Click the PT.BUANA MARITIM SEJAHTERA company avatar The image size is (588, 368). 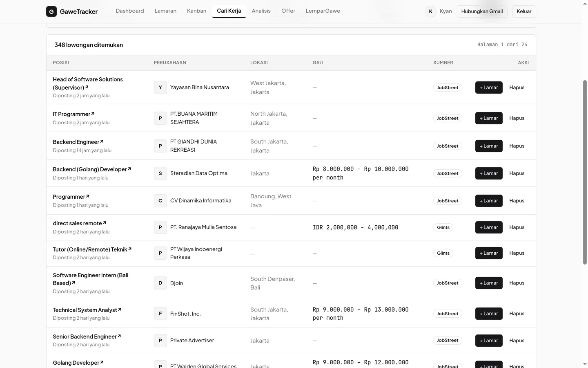pyautogui.click(x=160, y=118)
